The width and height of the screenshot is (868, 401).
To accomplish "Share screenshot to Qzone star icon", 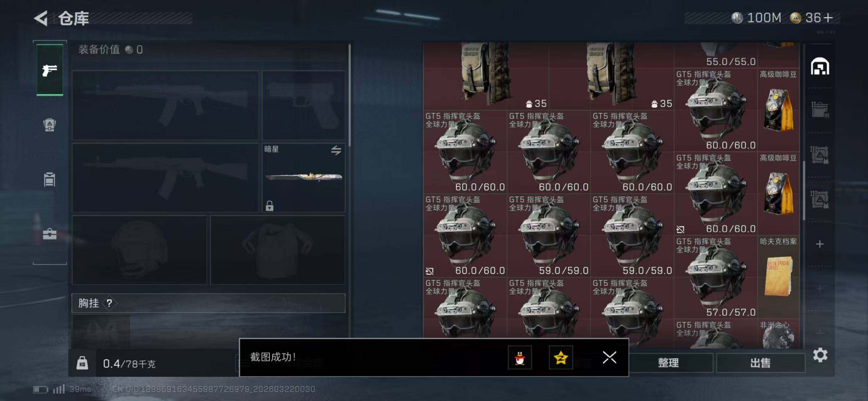I will pyautogui.click(x=561, y=357).
